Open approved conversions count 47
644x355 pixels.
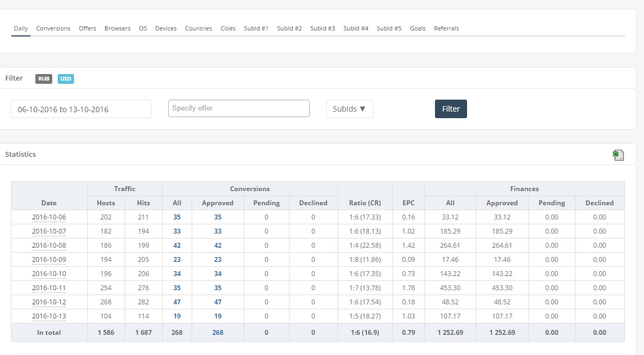point(218,302)
